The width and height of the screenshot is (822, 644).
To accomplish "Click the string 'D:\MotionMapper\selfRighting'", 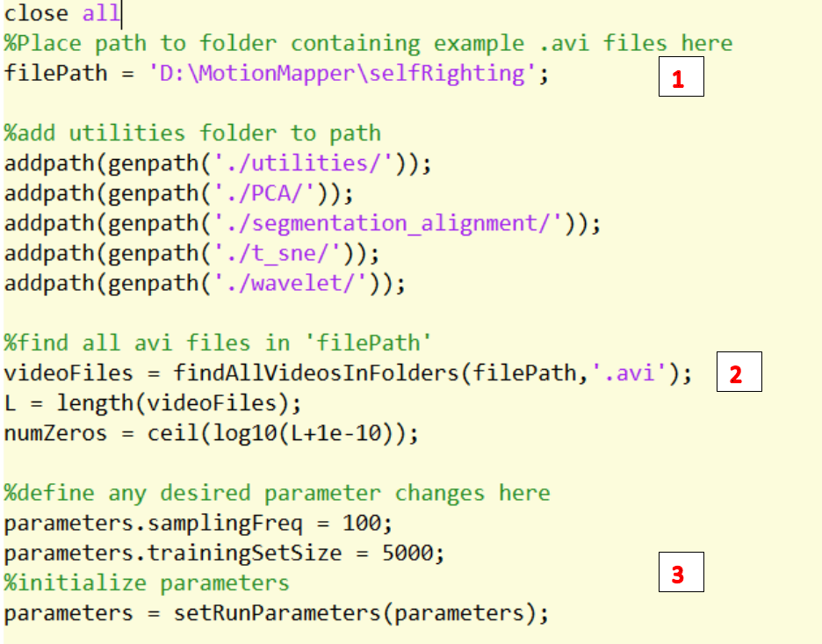I will point(342,74).
